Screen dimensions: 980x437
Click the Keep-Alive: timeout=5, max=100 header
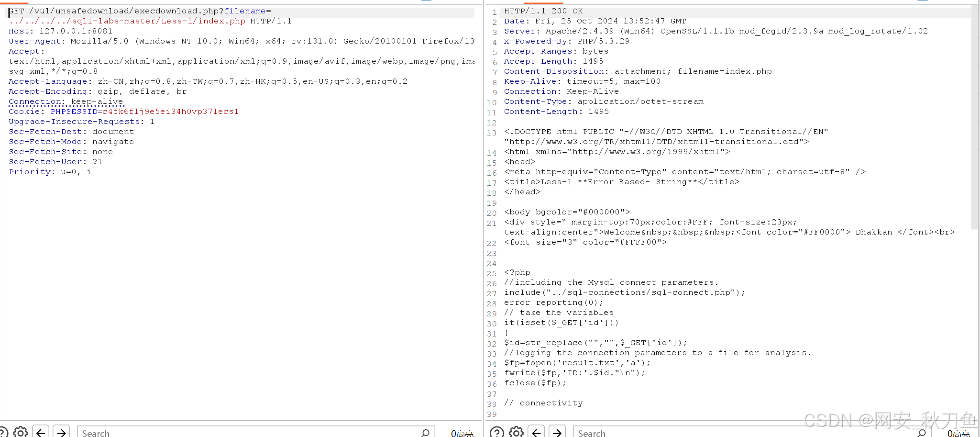pyautogui.click(x=583, y=81)
